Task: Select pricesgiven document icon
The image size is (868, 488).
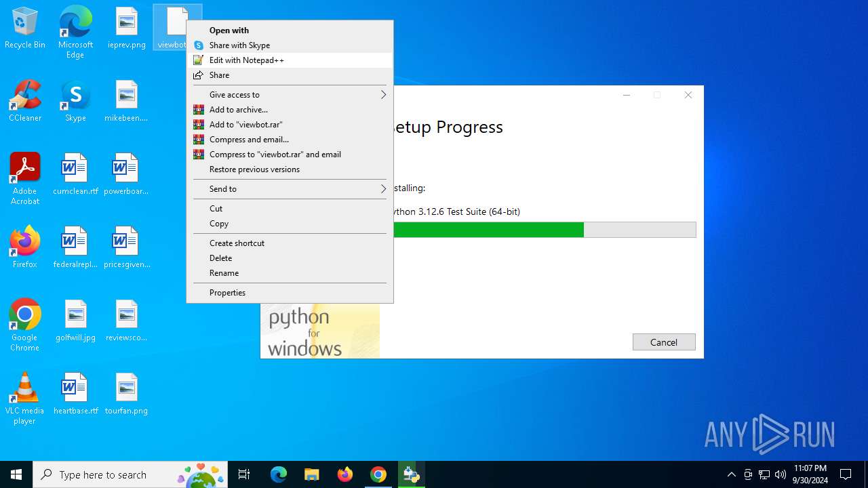Action: (x=127, y=248)
